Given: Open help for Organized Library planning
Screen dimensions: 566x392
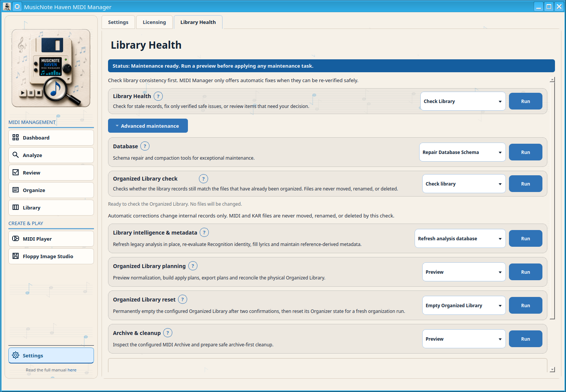Looking at the screenshot, I should (193, 266).
